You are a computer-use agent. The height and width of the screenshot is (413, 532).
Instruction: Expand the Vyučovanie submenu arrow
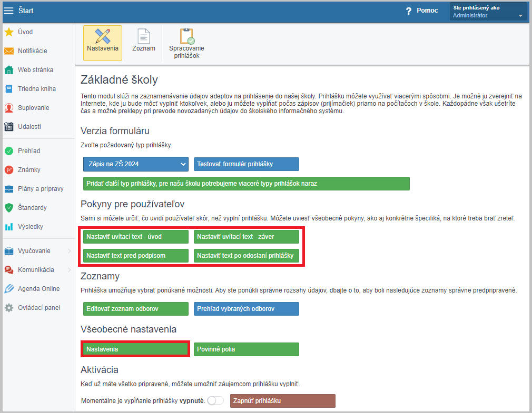[69, 251]
